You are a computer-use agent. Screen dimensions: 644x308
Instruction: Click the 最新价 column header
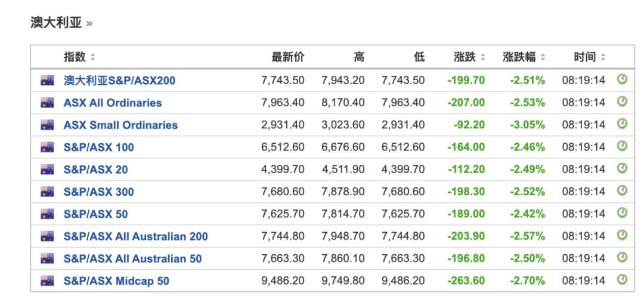[287, 57]
